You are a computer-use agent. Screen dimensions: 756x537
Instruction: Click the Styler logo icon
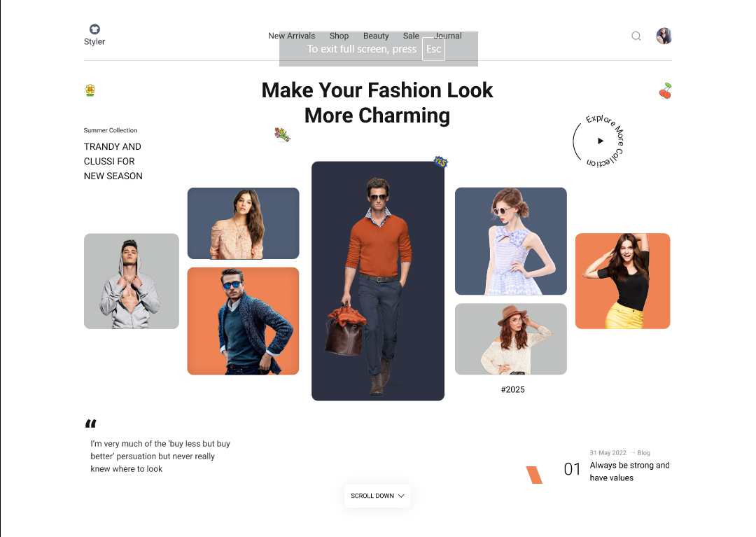(94, 29)
